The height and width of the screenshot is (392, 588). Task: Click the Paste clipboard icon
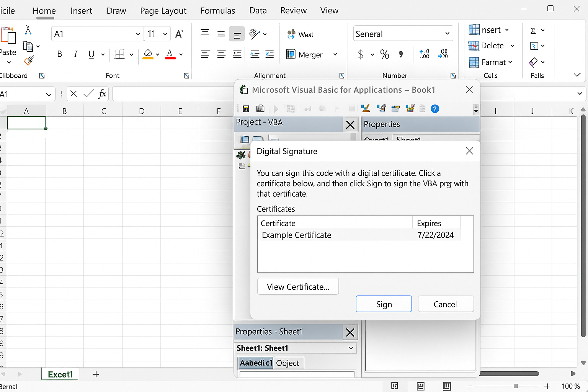point(8,36)
